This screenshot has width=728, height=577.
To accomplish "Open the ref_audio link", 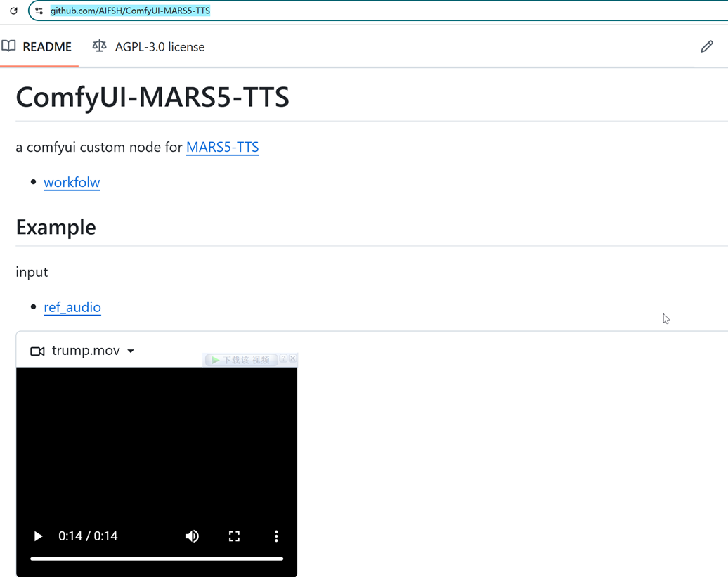I will click(x=72, y=307).
